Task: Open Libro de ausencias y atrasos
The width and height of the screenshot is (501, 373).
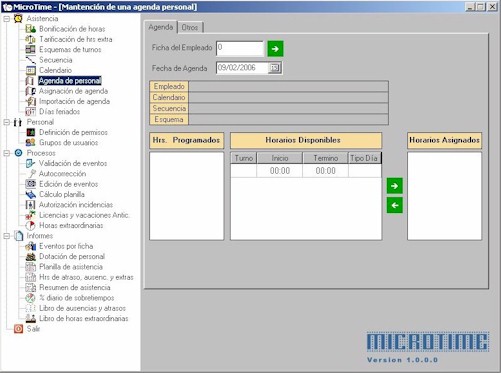Action: tap(82, 308)
